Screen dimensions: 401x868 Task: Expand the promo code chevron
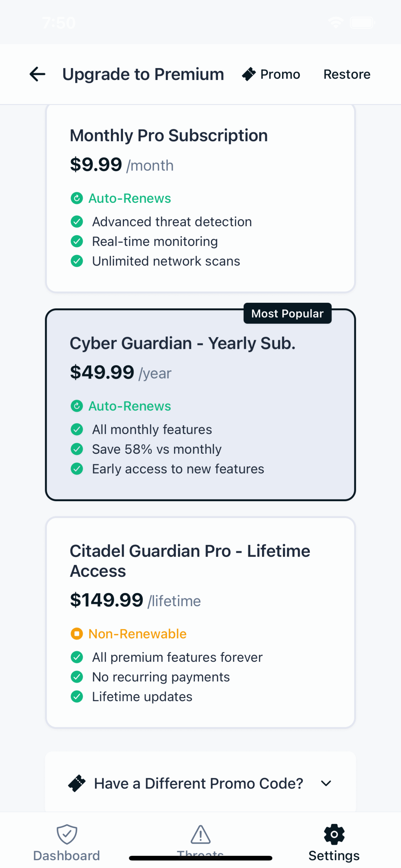pos(326,783)
